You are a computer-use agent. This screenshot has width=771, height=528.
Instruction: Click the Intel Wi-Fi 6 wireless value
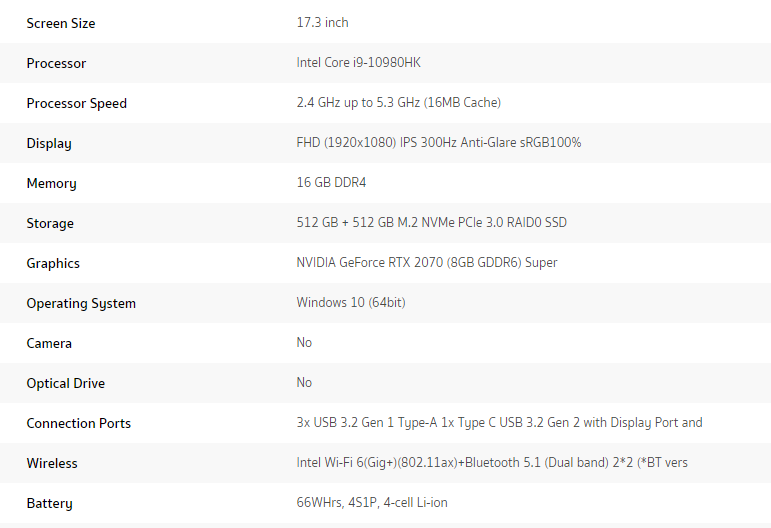492,463
